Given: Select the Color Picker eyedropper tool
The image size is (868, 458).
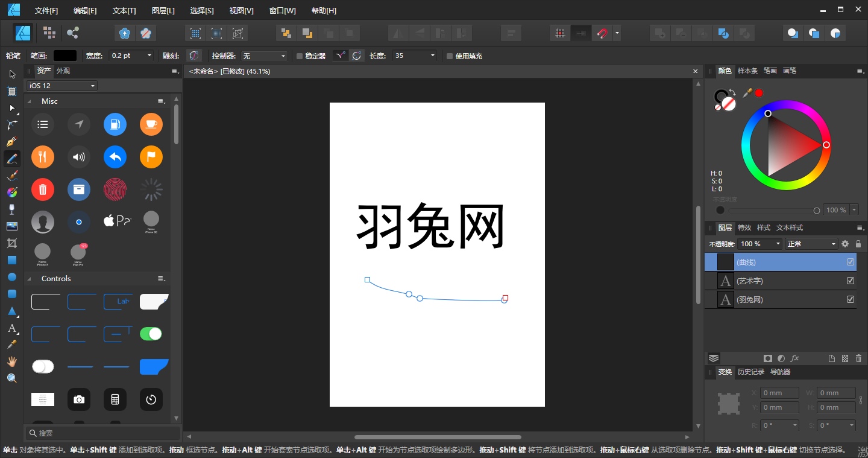Looking at the screenshot, I should click(12, 345).
